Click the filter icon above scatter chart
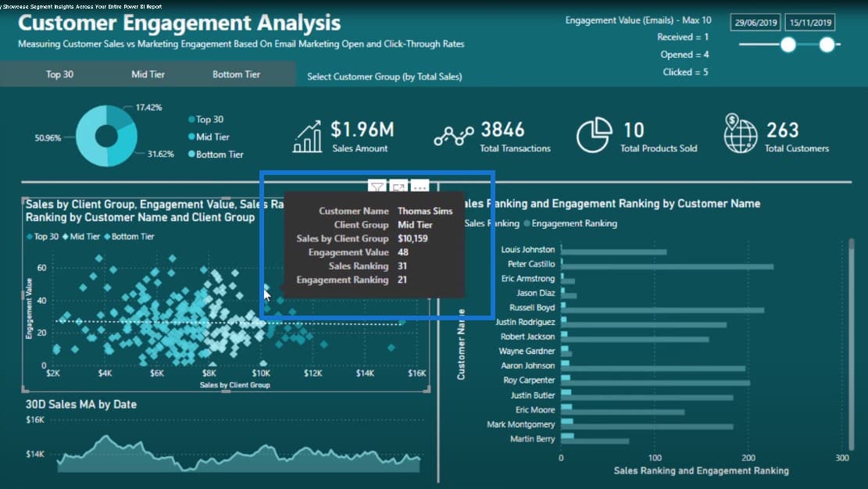This screenshot has width=868, height=489. (377, 186)
